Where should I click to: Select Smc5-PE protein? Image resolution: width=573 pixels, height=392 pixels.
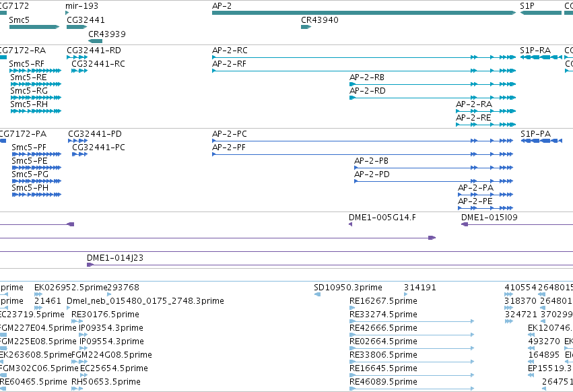coord(36,168)
